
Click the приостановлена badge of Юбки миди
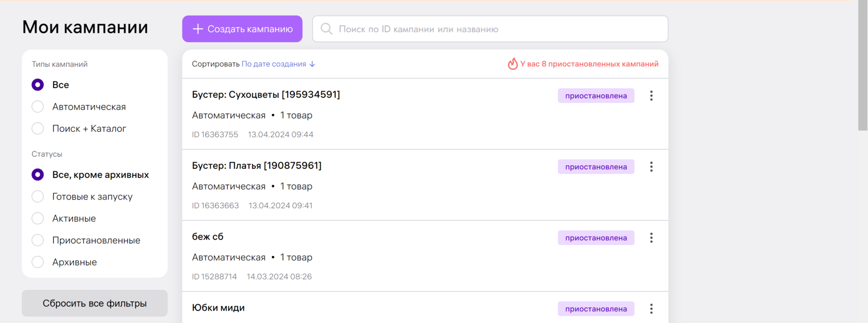pyautogui.click(x=596, y=309)
